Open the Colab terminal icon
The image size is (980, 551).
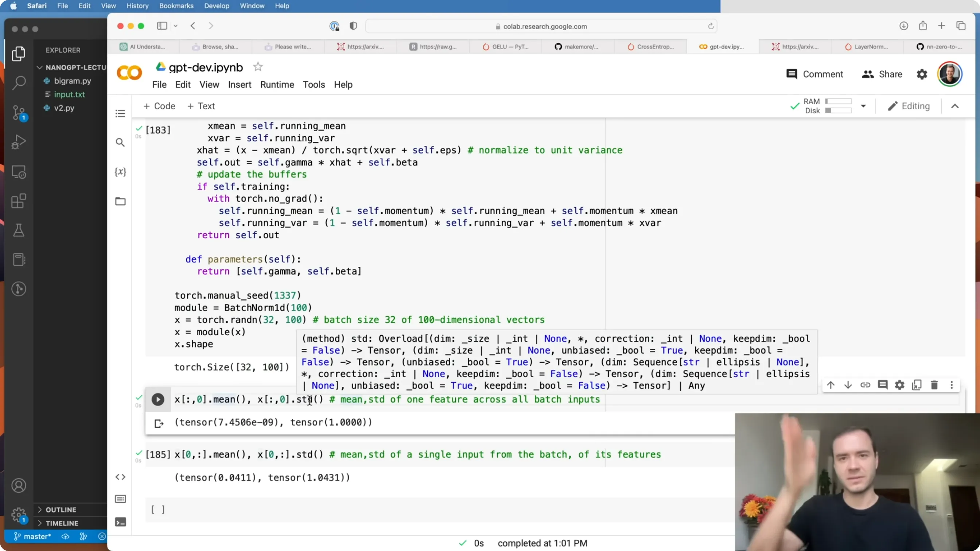point(120,522)
